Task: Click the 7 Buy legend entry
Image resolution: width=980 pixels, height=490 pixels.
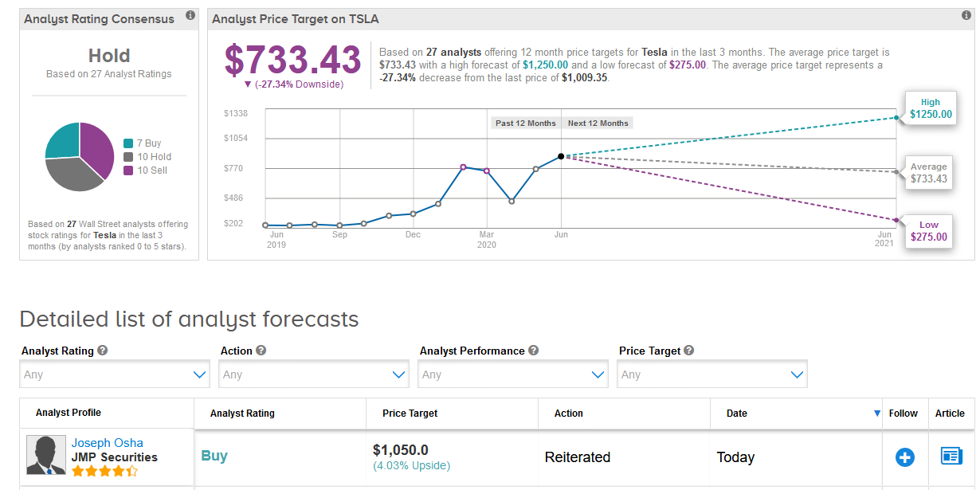Action: coord(143,143)
